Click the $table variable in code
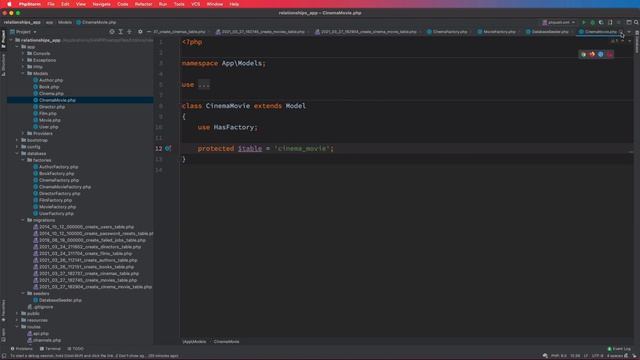 pyautogui.click(x=250, y=149)
